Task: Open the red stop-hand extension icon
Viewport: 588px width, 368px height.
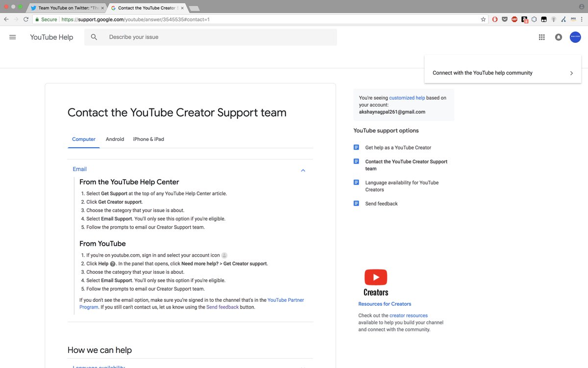Action: pos(495,19)
